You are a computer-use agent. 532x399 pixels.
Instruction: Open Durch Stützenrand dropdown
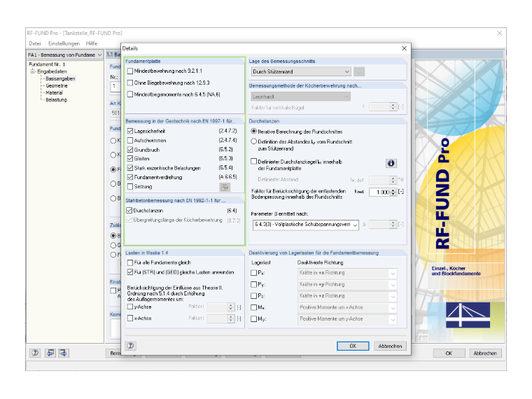point(301,71)
